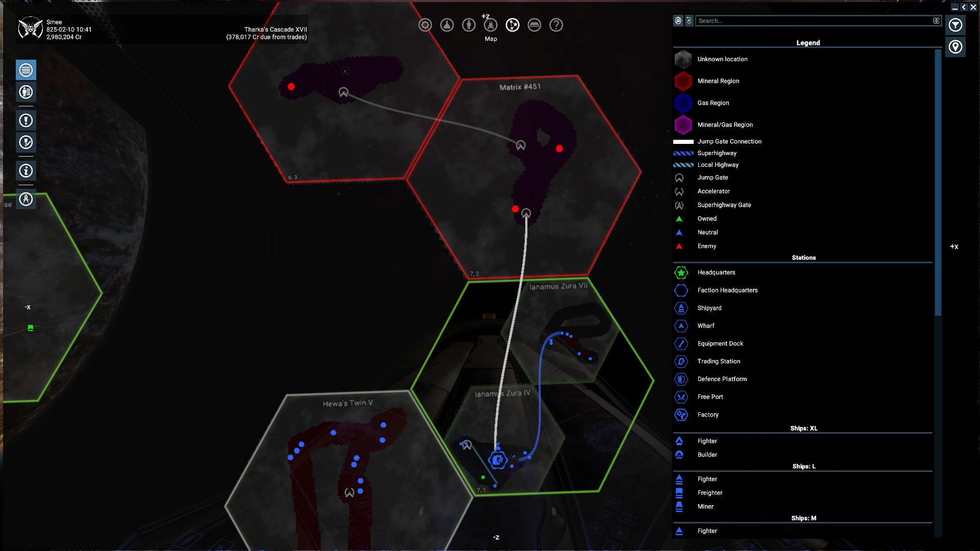Viewport: 980px width, 551px height.
Task: Open the player information person icon
Action: click(469, 25)
